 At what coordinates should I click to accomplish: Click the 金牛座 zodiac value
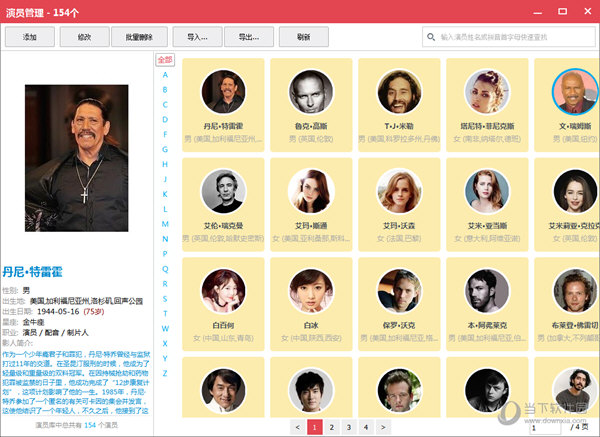click(x=34, y=322)
